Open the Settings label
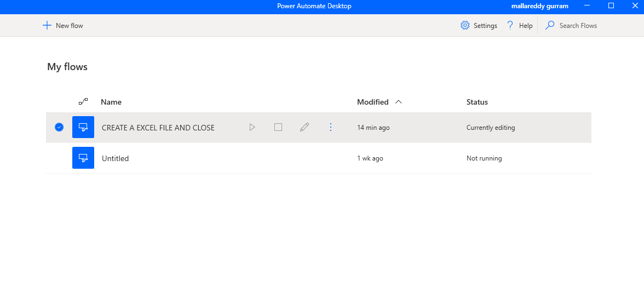Image resolution: width=644 pixels, height=292 pixels. pos(485,25)
